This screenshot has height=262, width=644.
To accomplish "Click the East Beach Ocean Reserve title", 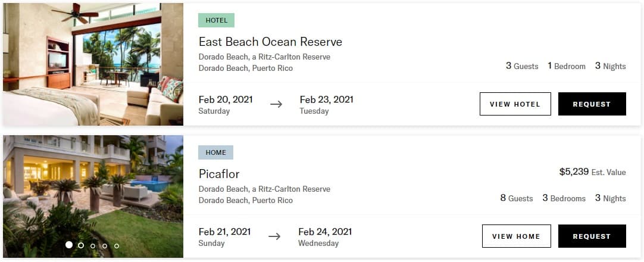I will pyautogui.click(x=270, y=42).
